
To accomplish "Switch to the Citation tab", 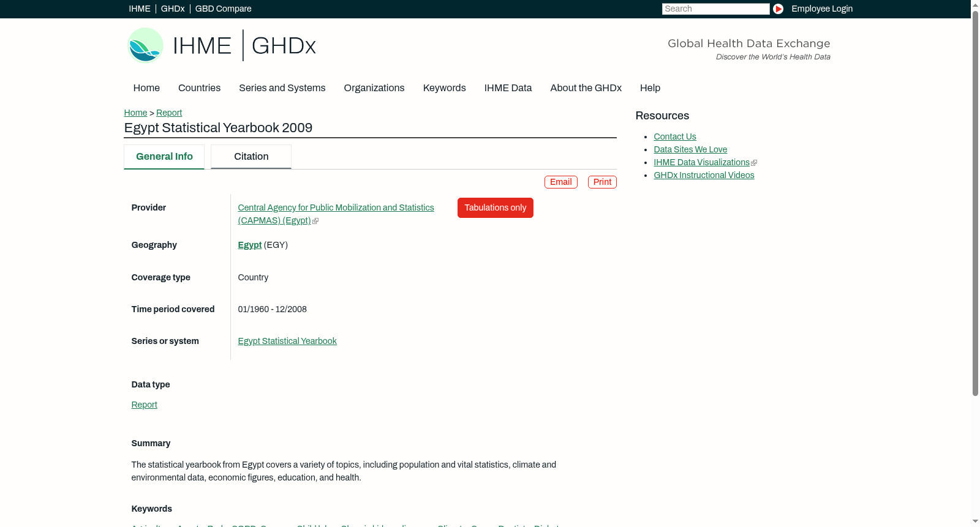I will coord(251,157).
